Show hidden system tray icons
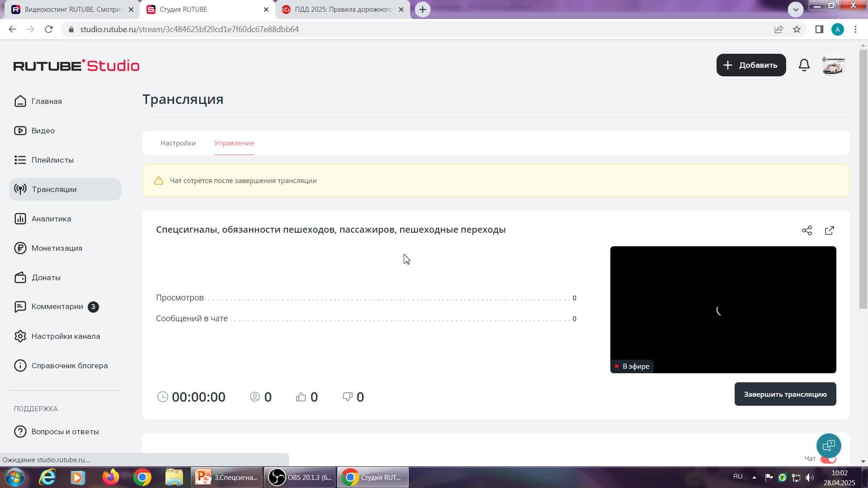Viewport: 868px width, 488px height. (754, 477)
